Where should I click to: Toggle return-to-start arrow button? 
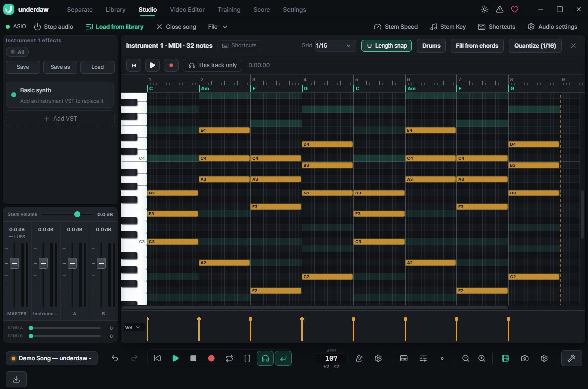(283, 358)
